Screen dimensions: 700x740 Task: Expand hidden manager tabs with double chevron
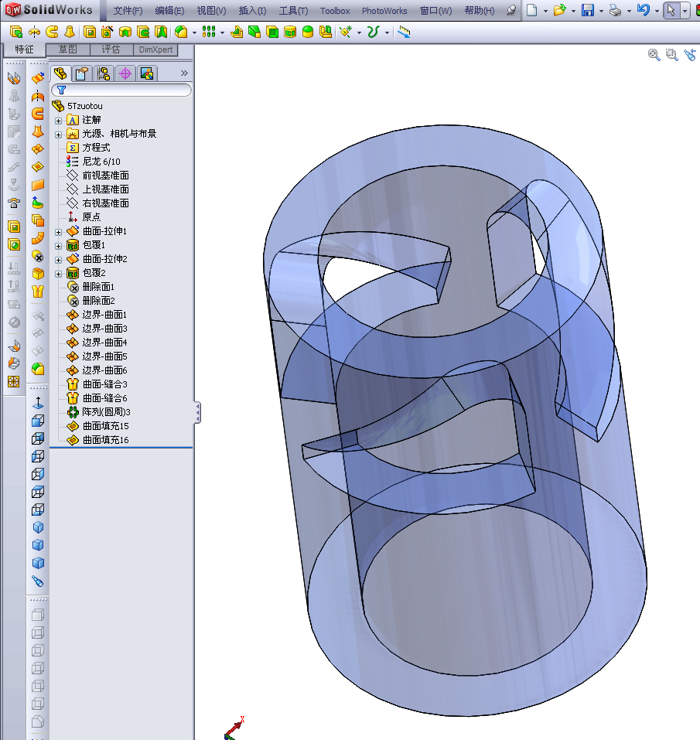[x=184, y=73]
